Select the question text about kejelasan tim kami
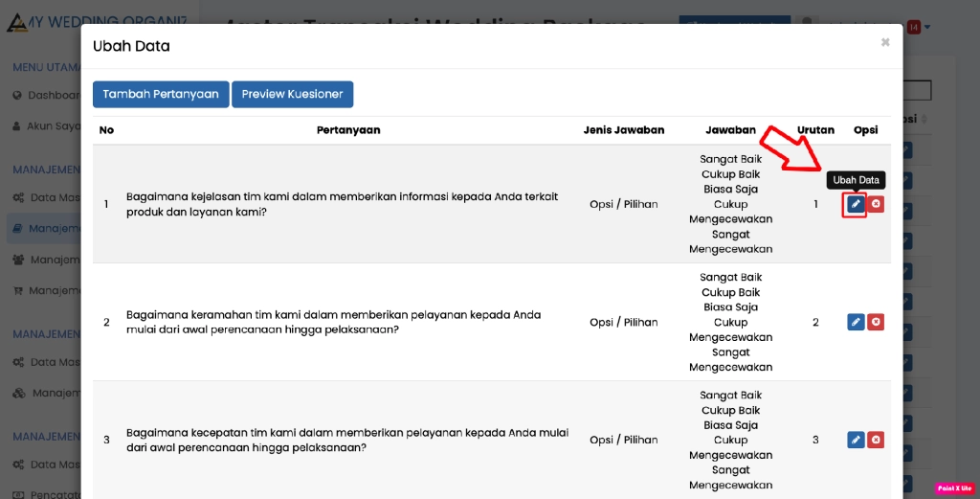980x499 pixels. 342,204
